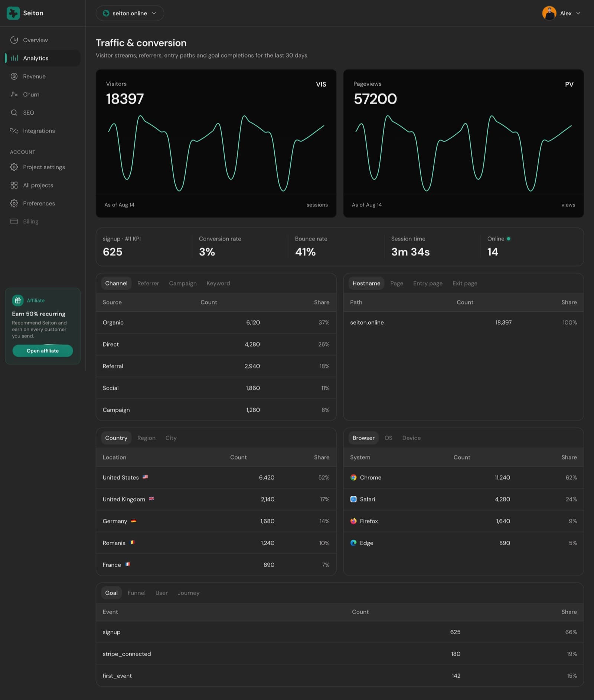Click the Romania flag icon
Viewport: 594px width, 700px height.
pyautogui.click(x=132, y=543)
